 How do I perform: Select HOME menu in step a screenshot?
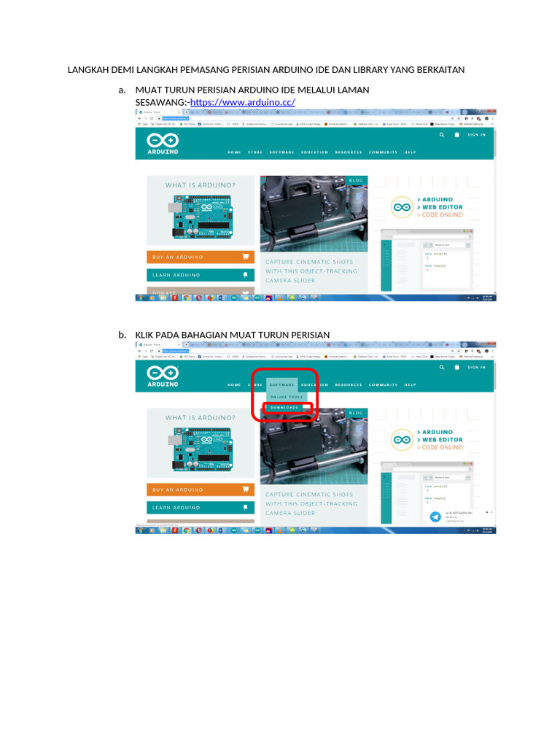[x=234, y=152]
